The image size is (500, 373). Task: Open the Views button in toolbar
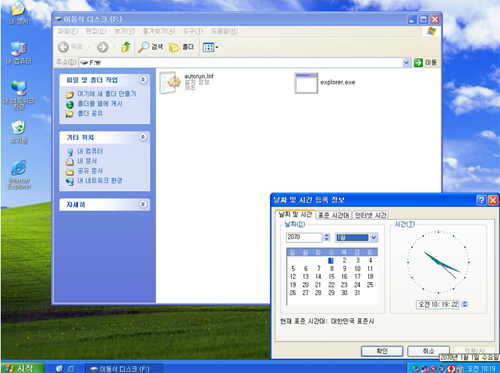pyautogui.click(x=210, y=47)
